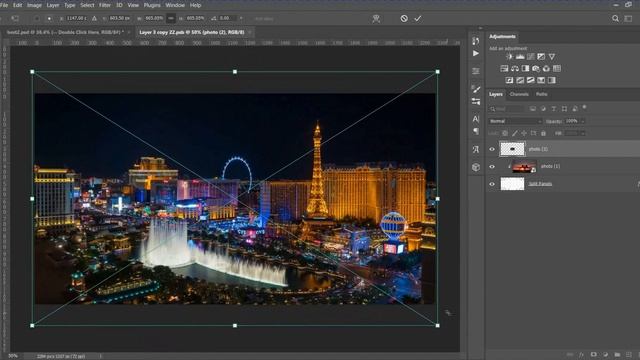Lock transparent pixels
The image size is (640, 360).
[x=505, y=133]
